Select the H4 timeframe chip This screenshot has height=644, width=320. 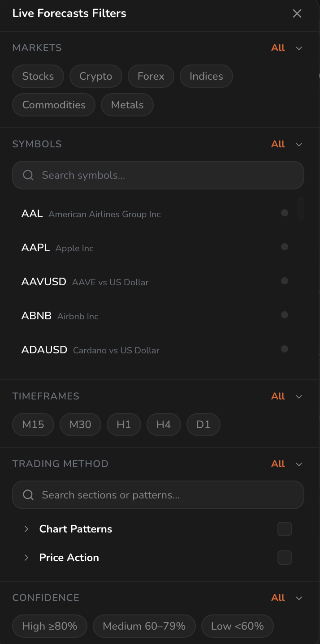pos(164,425)
